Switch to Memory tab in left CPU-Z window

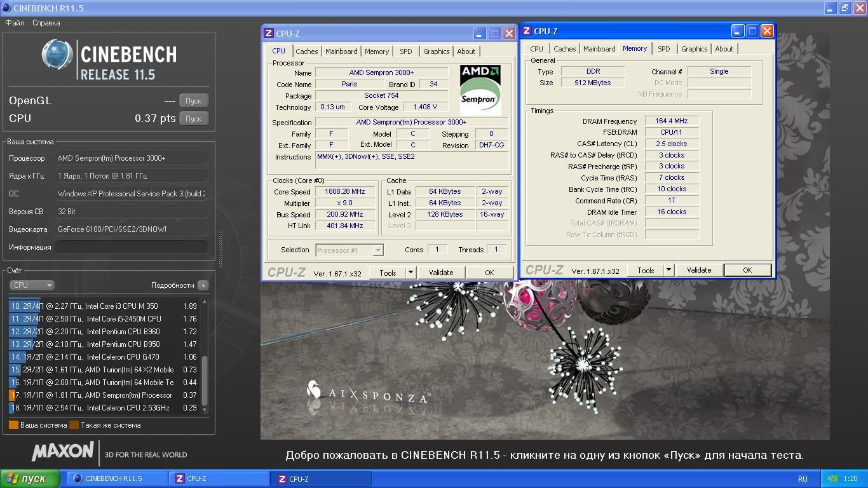tap(377, 51)
